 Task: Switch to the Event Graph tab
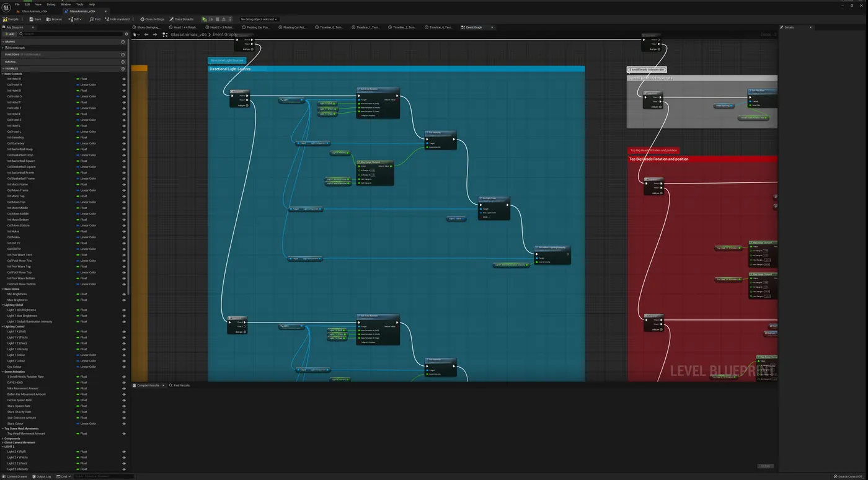(472, 27)
